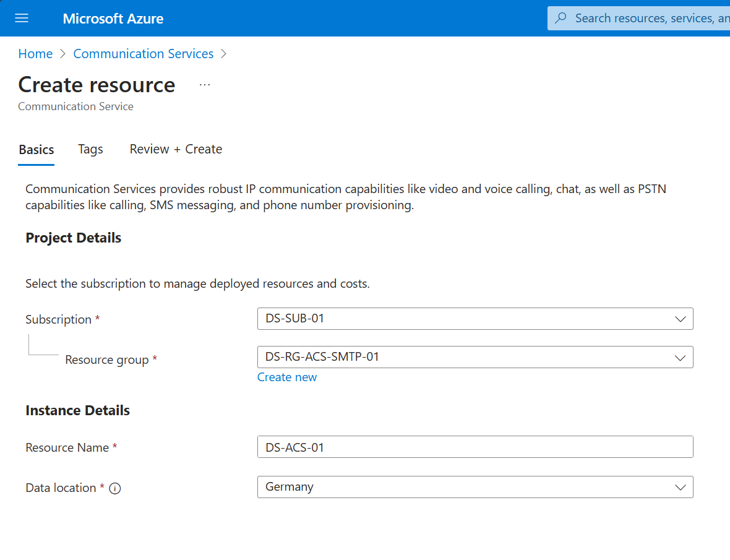Click the Subscription field label
Image resolution: width=730 pixels, height=560 pixels.
point(58,320)
